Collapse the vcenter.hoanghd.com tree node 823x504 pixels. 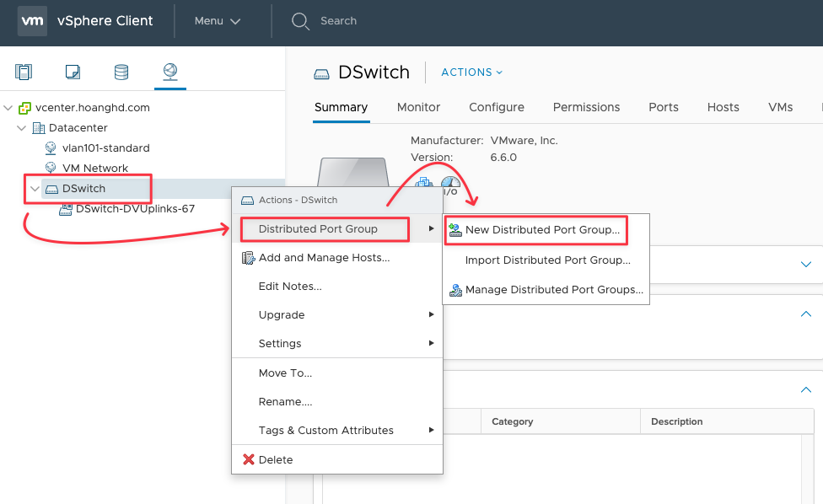tap(8, 108)
